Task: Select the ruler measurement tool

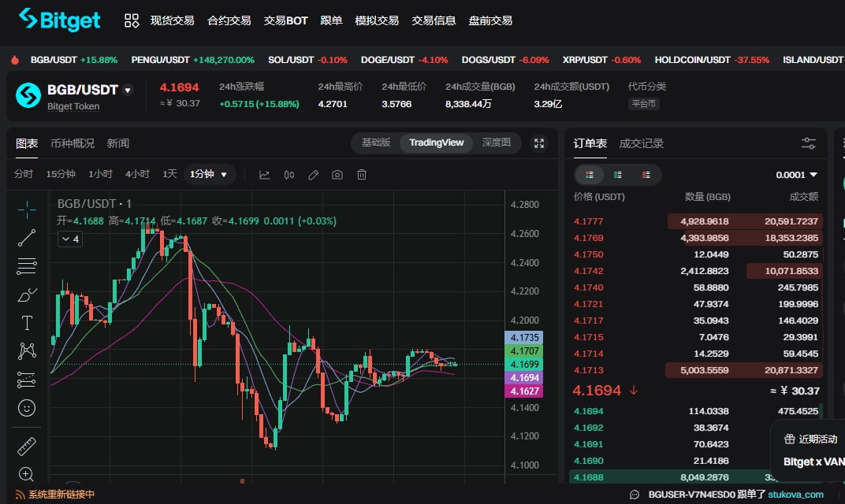Action: pyautogui.click(x=26, y=446)
